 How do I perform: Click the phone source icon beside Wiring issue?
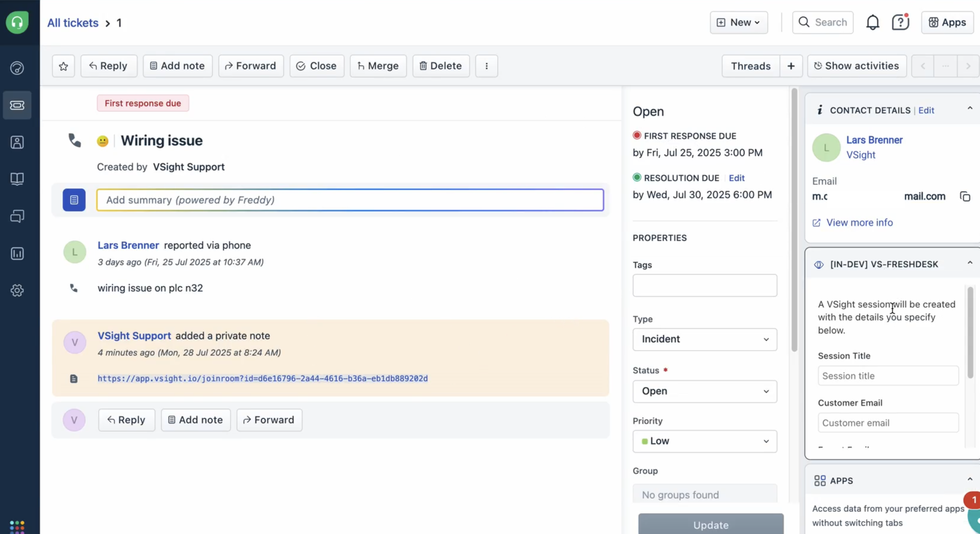coord(75,140)
